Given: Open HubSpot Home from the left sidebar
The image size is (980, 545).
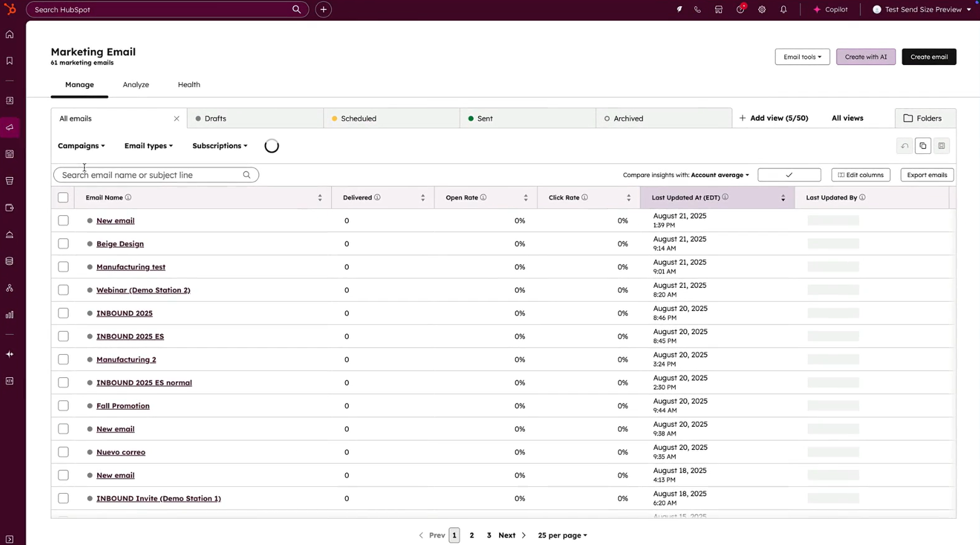Looking at the screenshot, I should [9, 34].
